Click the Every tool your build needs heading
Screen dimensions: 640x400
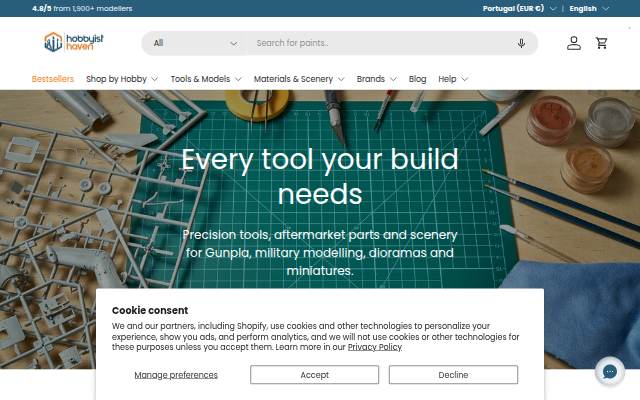tap(320, 176)
